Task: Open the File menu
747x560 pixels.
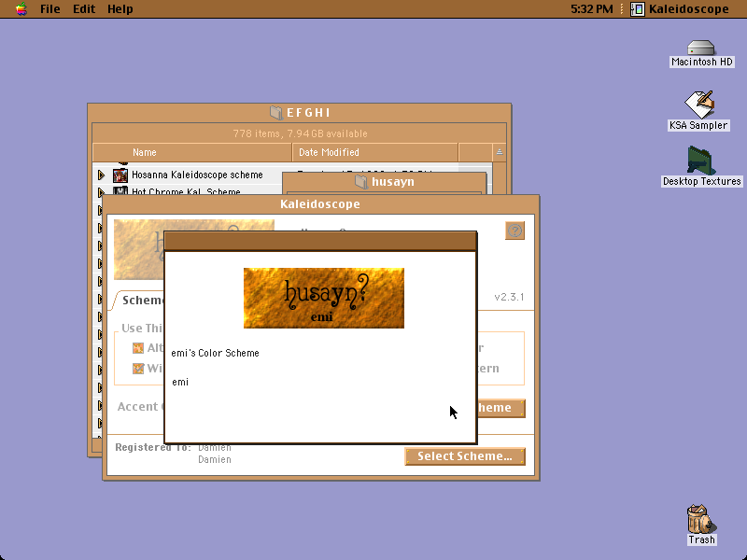Action: tap(50, 8)
